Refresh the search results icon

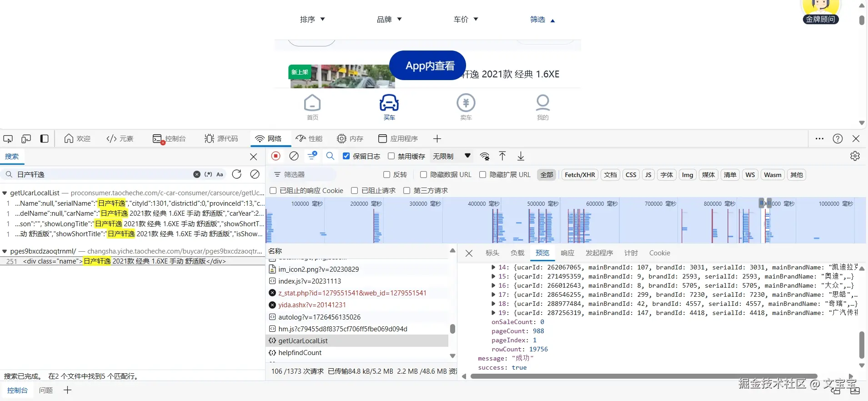(x=237, y=174)
